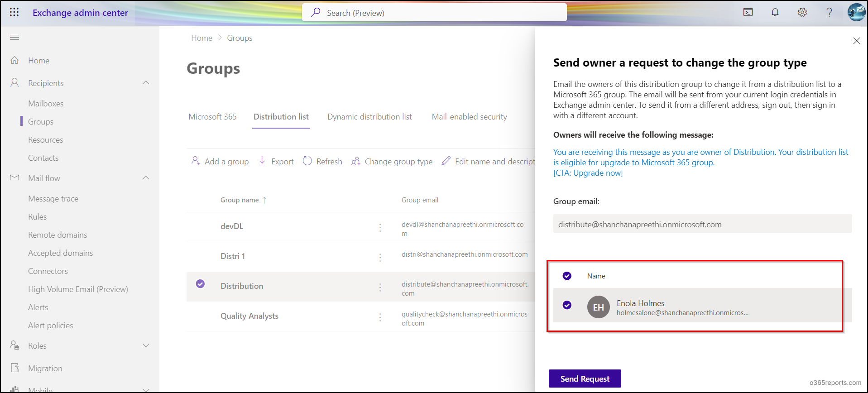Close the request panel
Screen dimensions: 868x393
click(856, 41)
